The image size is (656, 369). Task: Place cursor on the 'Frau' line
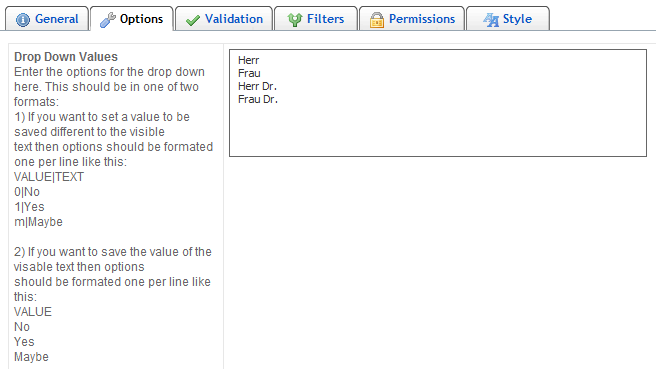tap(249, 73)
